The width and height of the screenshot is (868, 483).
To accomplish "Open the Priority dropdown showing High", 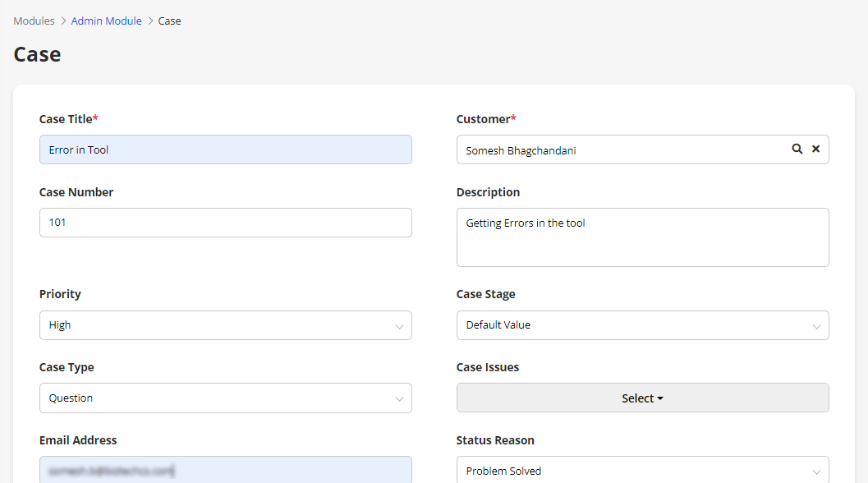I will 225,325.
